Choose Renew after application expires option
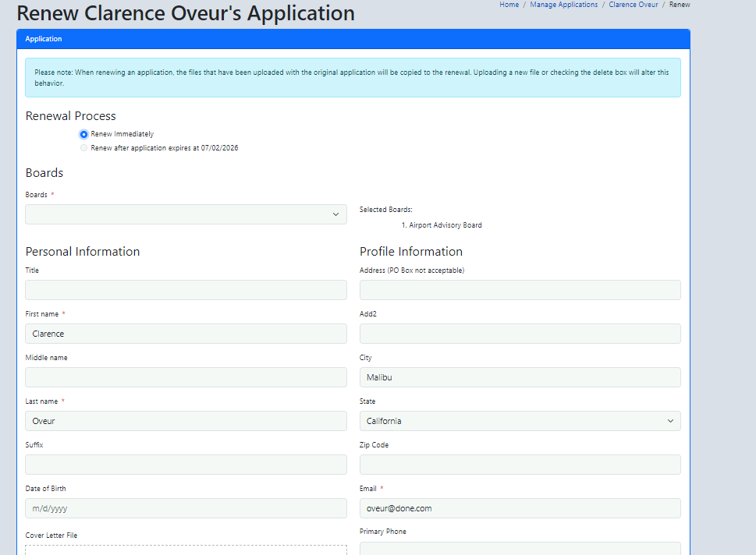Screen dimensions: 756x555 (84, 148)
